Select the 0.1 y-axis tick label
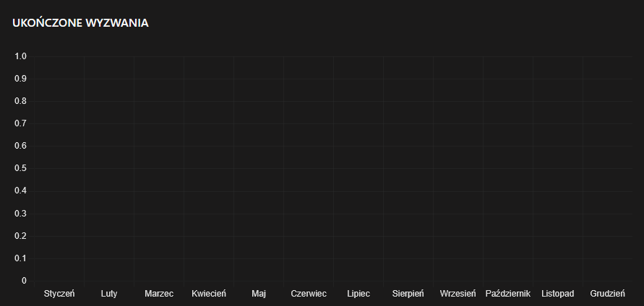 (20, 258)
